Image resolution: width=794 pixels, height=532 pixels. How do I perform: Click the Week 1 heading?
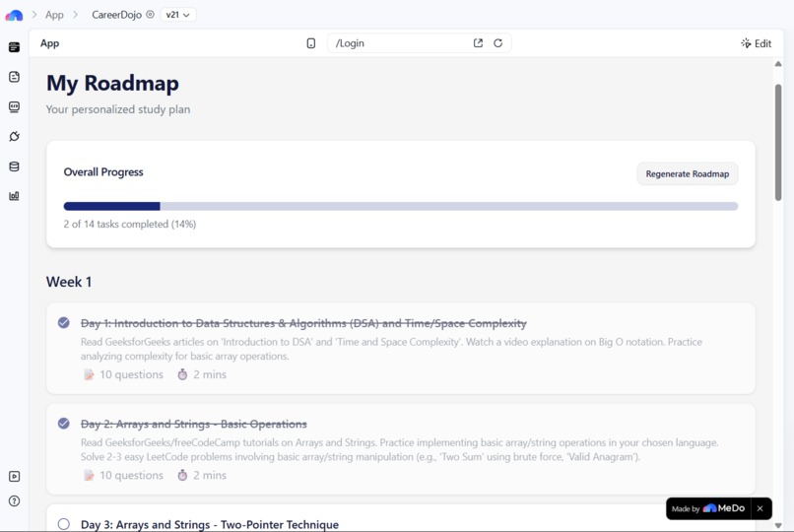(x=69, y=282)
